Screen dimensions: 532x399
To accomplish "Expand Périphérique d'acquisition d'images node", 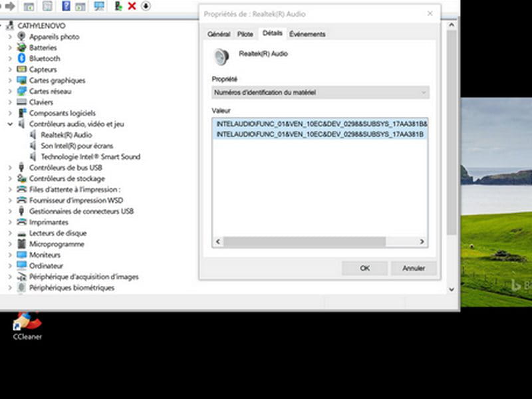I will [10, 277].
